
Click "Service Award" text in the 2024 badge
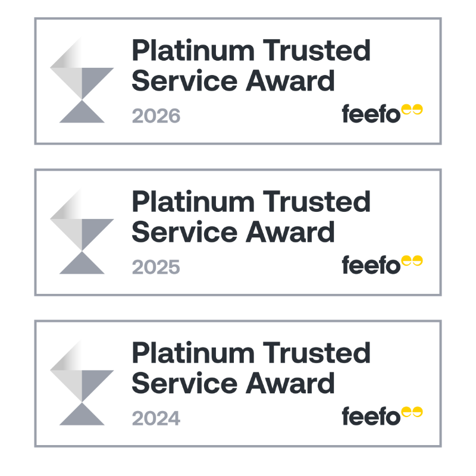click(233, 383)
